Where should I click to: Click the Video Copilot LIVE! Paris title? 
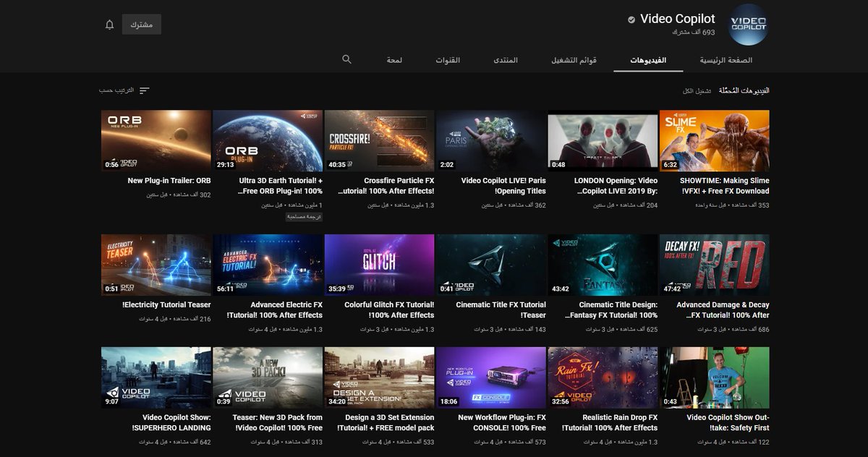pyautogui.click(x=503, y=186)
